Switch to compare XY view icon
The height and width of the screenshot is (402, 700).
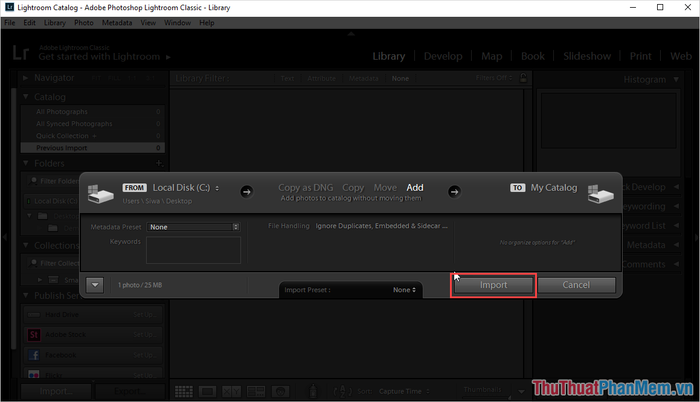click(x=231, y=392)
